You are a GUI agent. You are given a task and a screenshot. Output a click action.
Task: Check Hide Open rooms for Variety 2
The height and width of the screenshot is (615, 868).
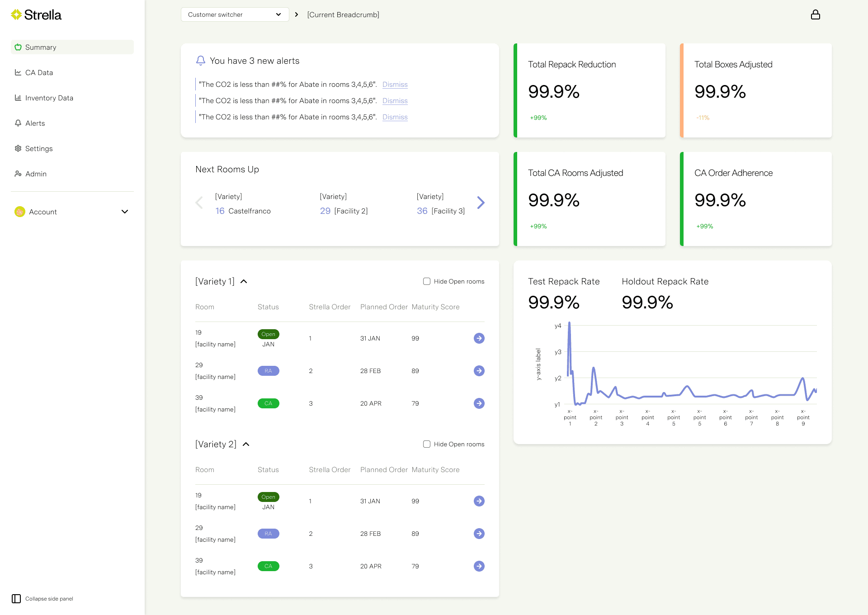tap(426, 444)
